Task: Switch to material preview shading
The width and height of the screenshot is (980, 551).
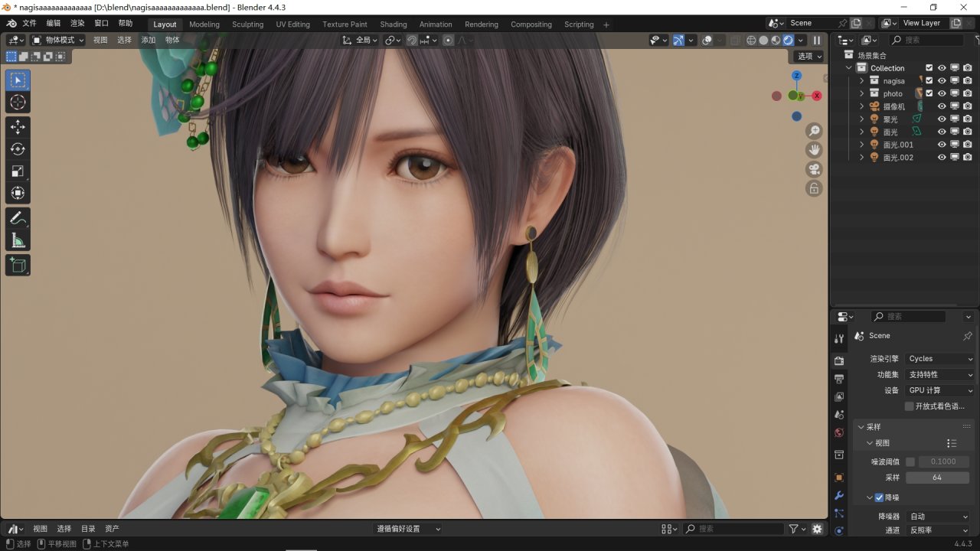Action: [776, 41]
